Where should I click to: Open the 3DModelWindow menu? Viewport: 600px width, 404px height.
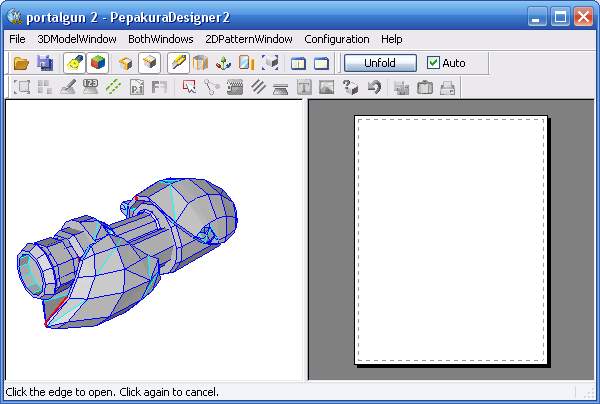point(77,39)
